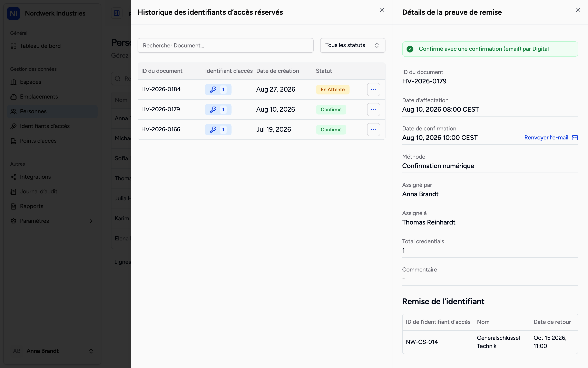This screenshot has height=368, width=588.
Task: Click the green confirmation checkmark icon
Action: pos(410,49)
